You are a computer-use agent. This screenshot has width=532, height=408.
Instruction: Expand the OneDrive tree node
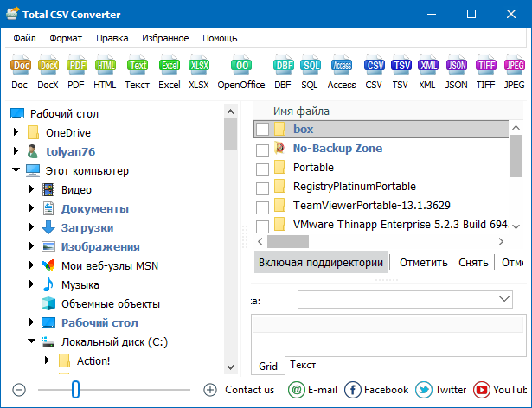[x=16, y=132]
